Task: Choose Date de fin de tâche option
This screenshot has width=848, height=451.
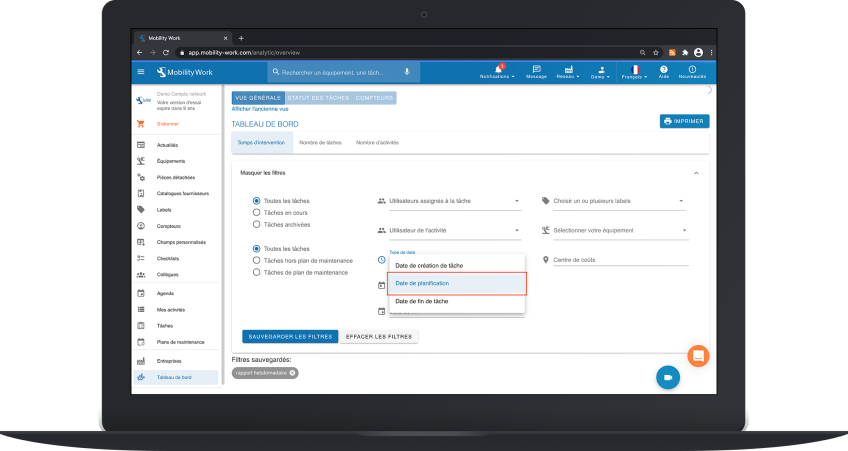Action: (457, 301)
